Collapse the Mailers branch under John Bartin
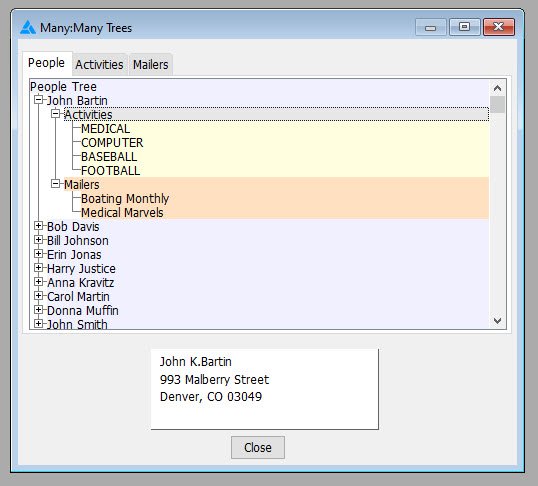538x486 pixels. [x=56, y=184]
